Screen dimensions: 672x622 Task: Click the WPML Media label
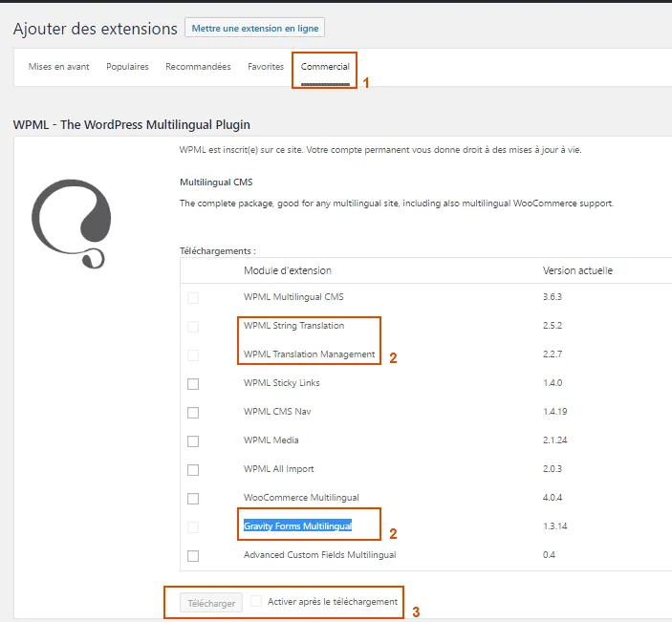pos(271,440)
